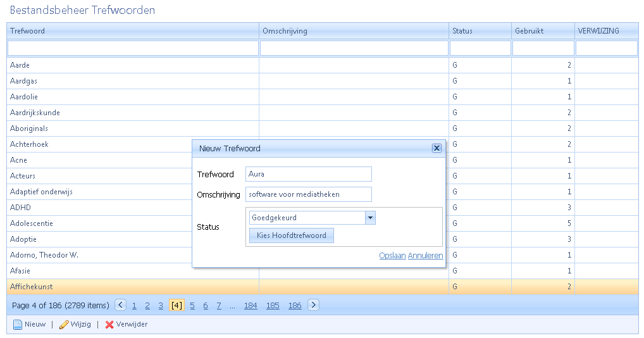Click the Status column filter box

coord(480,48)
